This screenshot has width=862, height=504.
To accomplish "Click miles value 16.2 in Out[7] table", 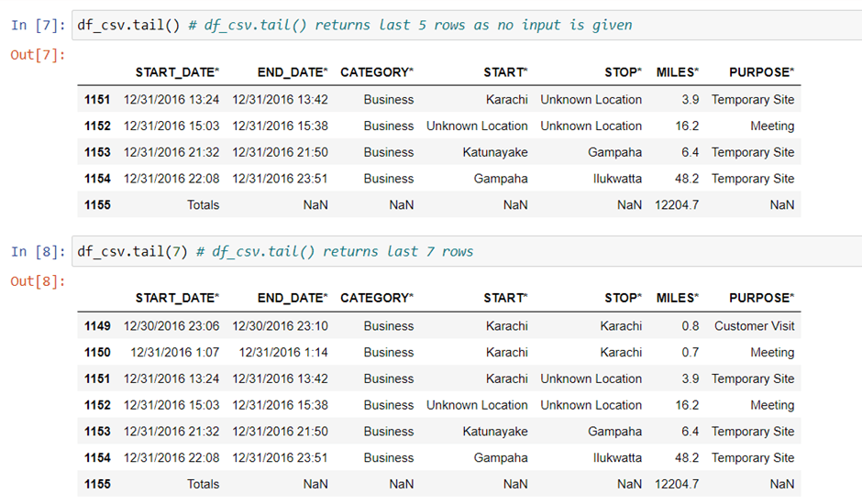I will [x=687, y=126].
